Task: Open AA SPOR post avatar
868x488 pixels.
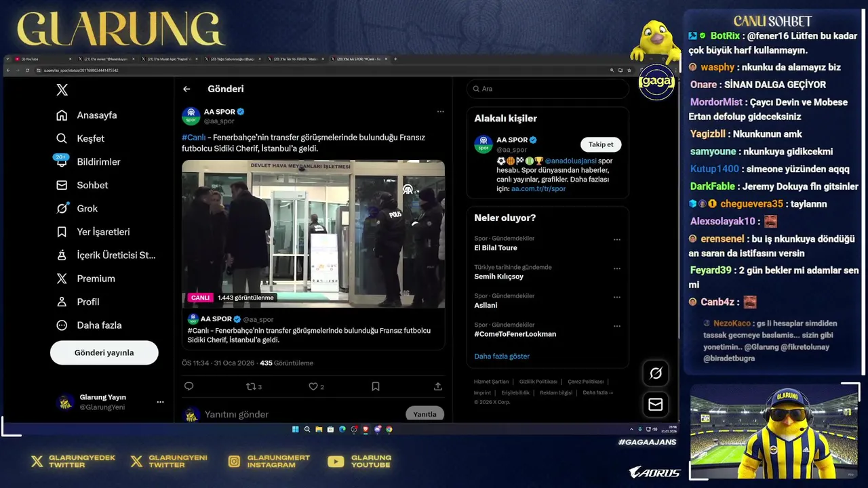Action: tap(191, 116)
